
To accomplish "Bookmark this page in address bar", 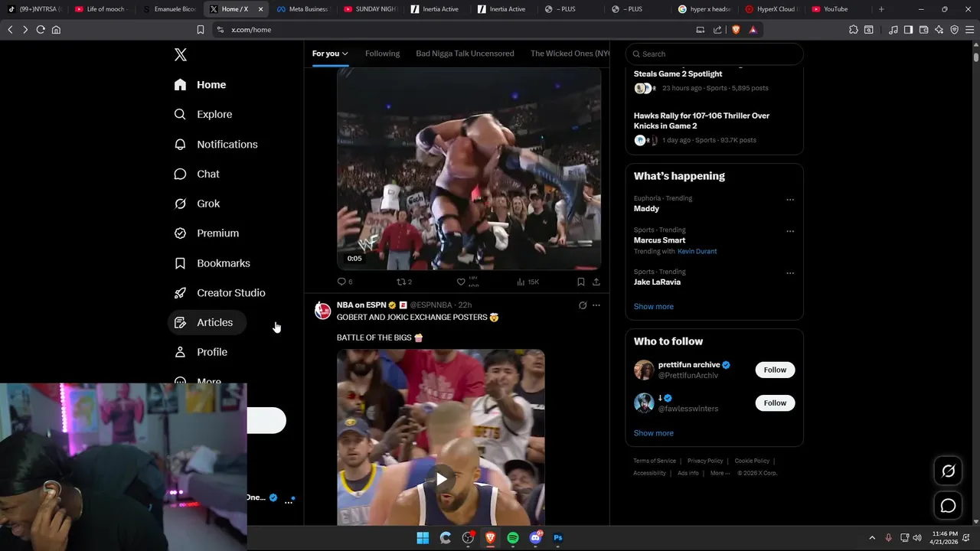I will (201, 30).
